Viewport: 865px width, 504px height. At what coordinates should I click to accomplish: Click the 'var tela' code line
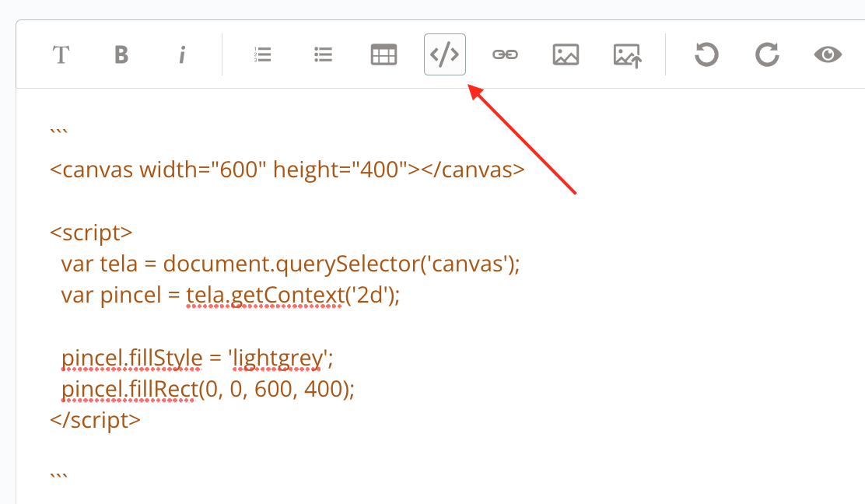(289, 264)
